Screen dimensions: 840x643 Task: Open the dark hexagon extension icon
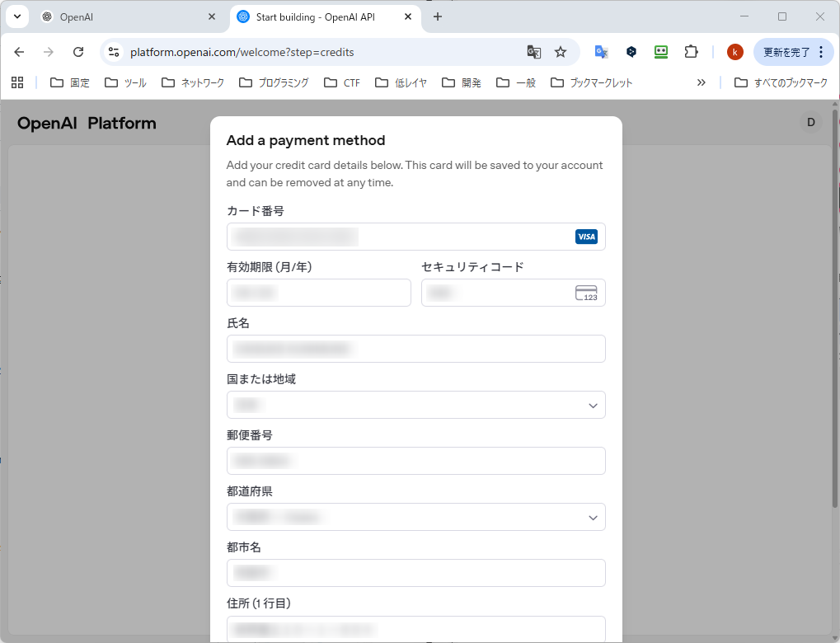[631, 51]
